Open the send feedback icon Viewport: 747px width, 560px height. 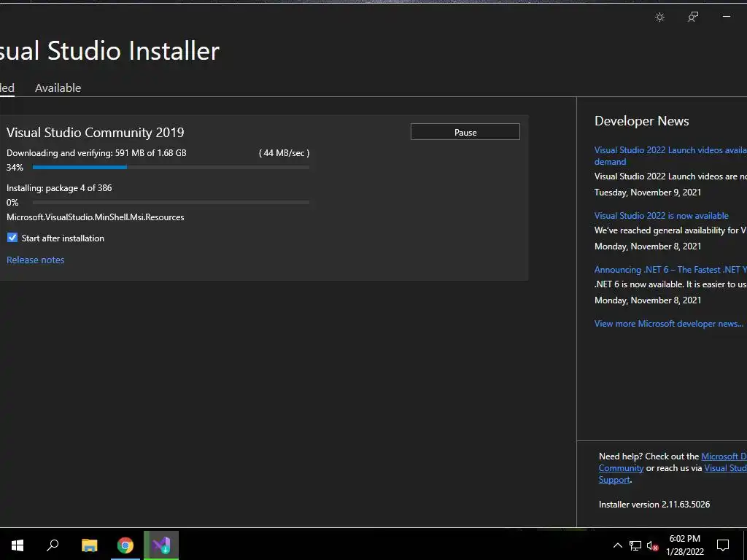pos(693,17)
